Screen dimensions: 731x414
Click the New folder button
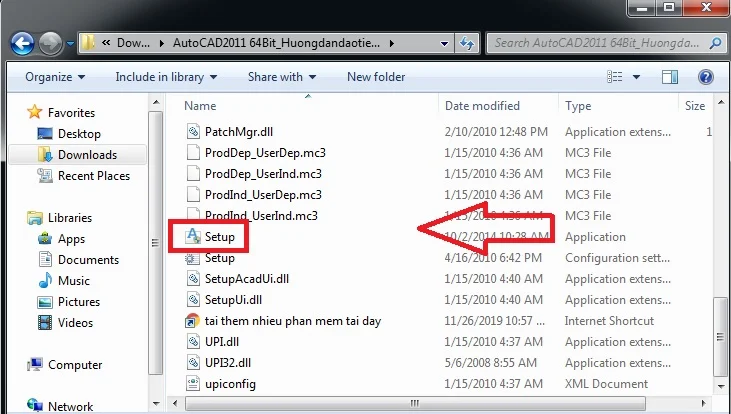click(x=376, y=77)
